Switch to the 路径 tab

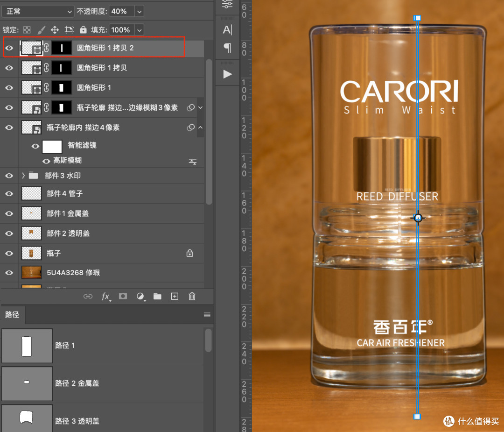pos(12,315)
